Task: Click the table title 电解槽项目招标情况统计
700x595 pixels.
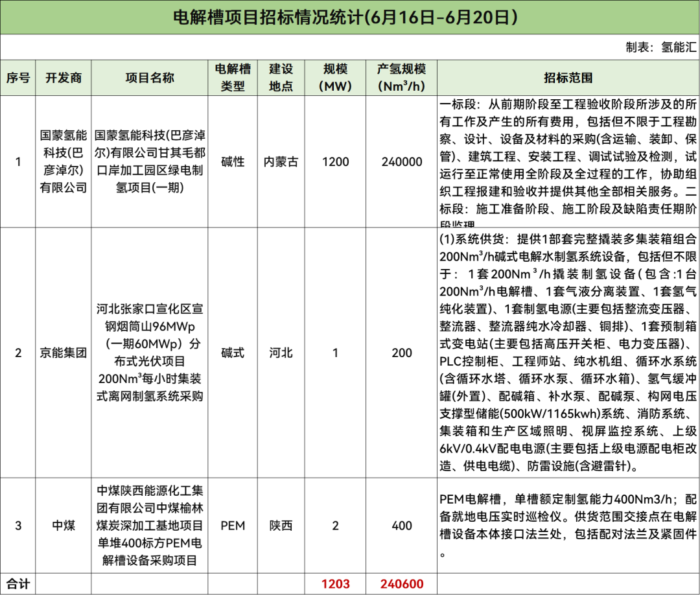Action: [345, 17]
